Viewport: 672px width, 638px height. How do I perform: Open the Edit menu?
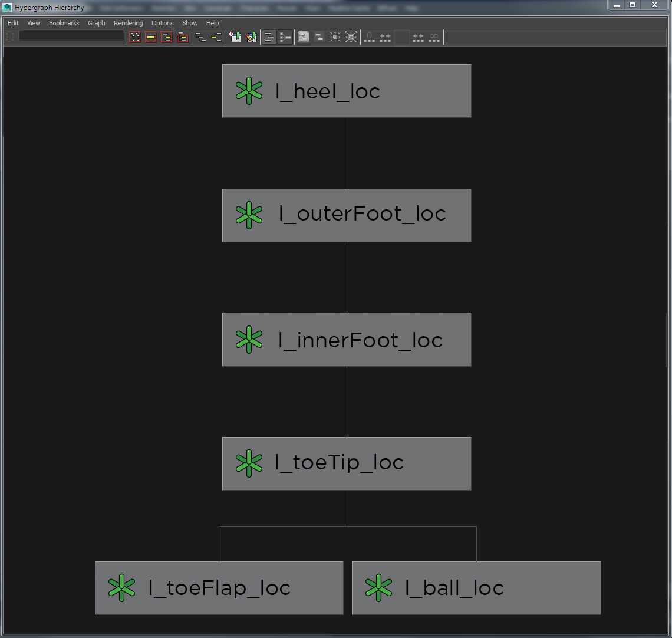coord(14,23)
